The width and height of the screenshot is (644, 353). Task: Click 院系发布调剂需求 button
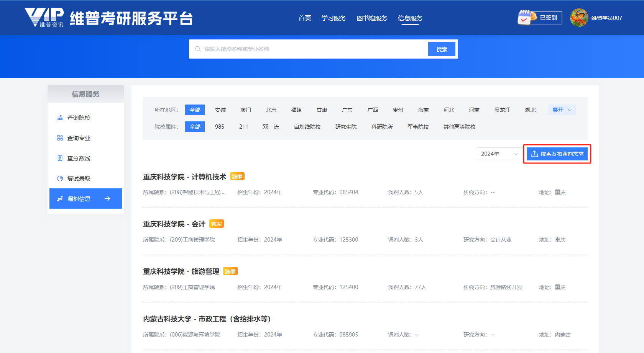557,154
